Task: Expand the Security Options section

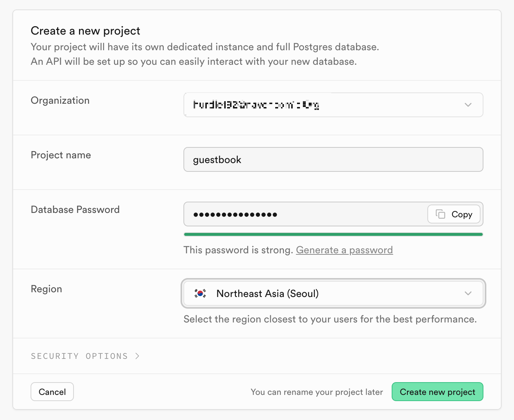Action: tap(79, 356)
